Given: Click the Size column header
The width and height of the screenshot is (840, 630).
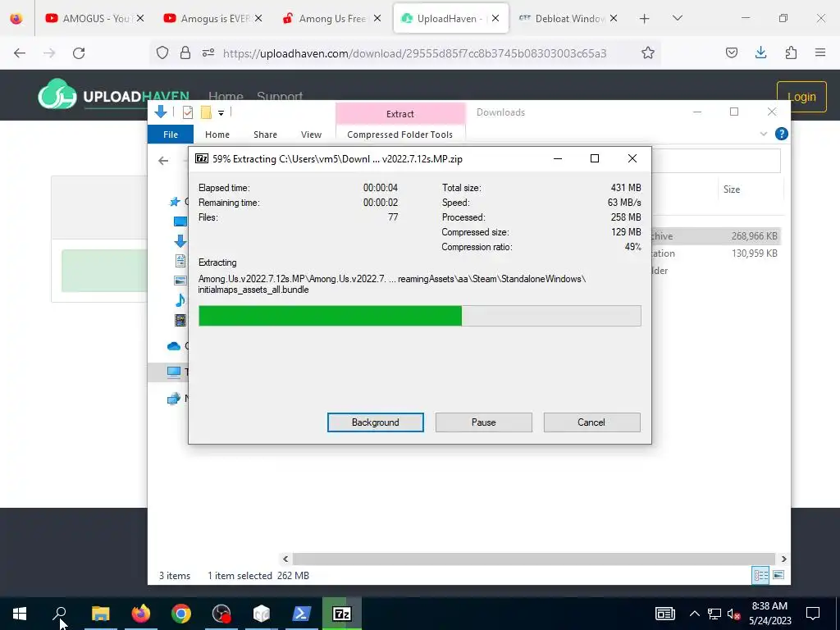Looking at the screenshot, I should 731,189.
